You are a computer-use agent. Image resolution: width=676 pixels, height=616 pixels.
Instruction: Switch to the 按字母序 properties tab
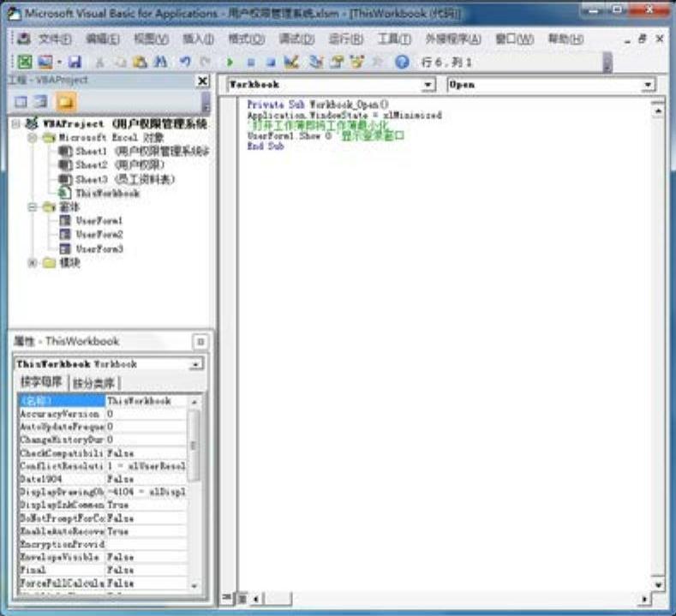pyautogui.click(x=42, y=382)
